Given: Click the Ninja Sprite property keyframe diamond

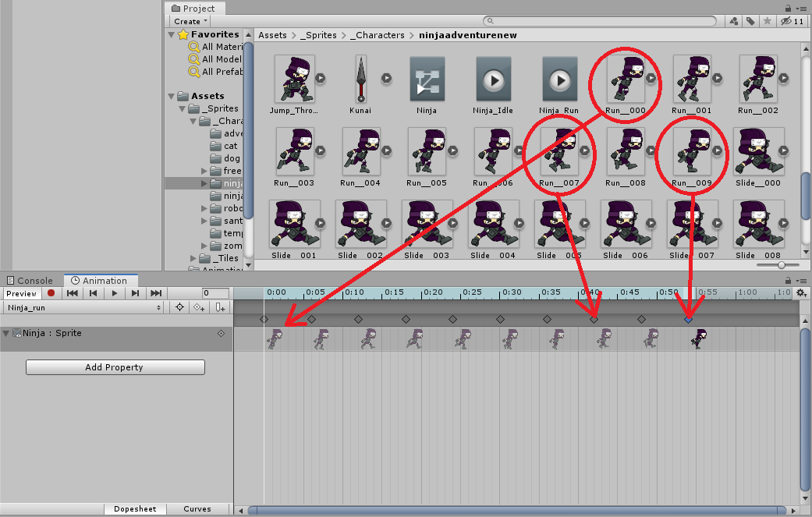Looking at the screenshot, I should 221,333.
